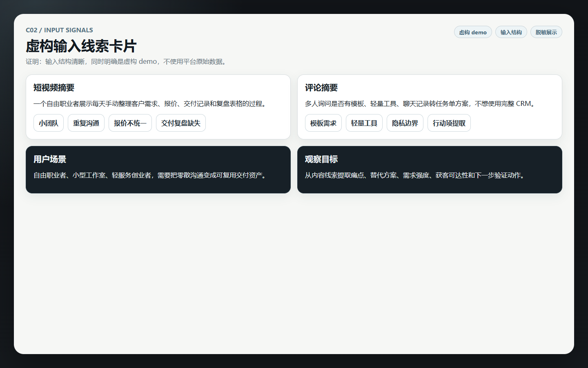Select the 行动项提取 chip
Screen dimensions: 588x368
449,123
